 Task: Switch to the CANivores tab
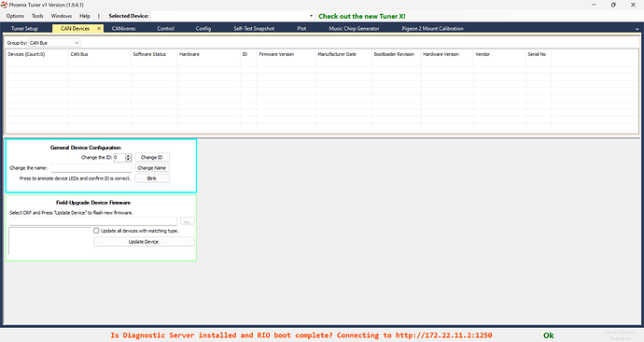(123, 28)
